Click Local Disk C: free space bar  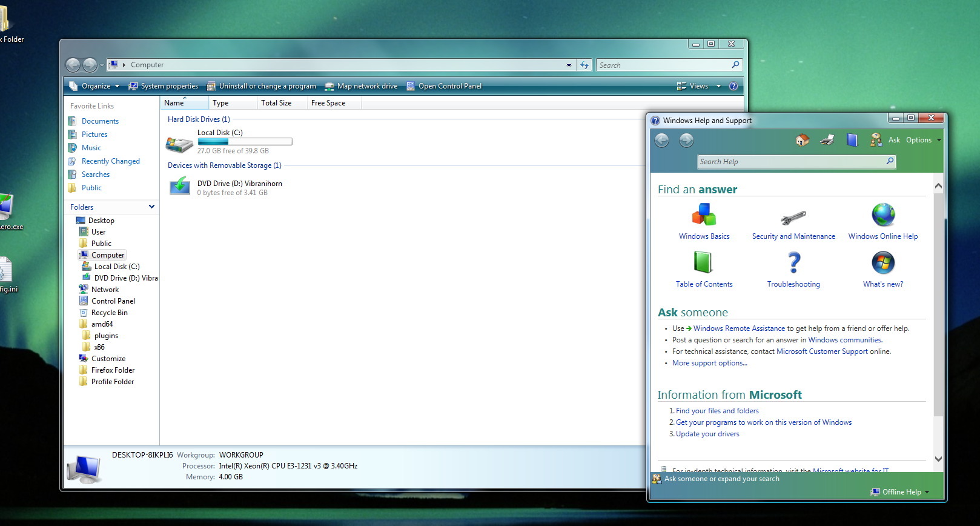coord(245,142)
